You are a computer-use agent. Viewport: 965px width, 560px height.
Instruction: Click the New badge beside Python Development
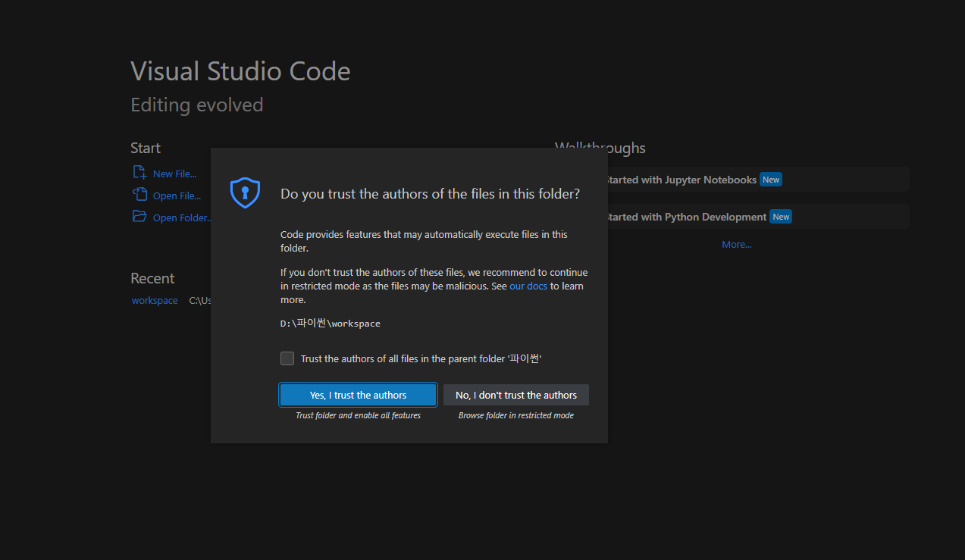click(x=781, y=217)
